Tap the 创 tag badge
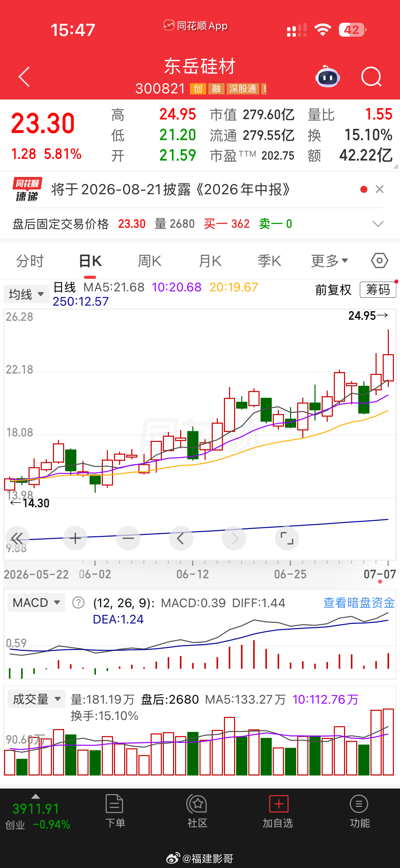The image size is (400, 868). [198, 89]
